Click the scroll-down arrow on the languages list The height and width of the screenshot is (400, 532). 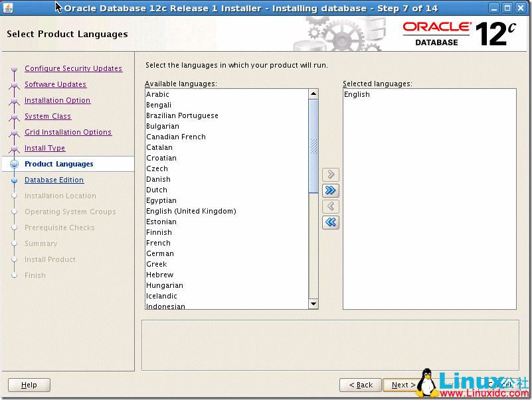coord(313,303)
